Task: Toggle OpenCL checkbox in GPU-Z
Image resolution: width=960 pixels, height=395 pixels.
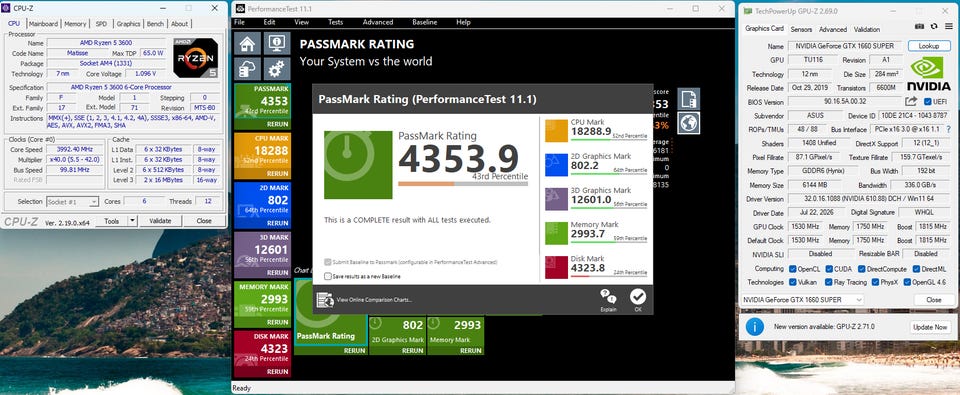Action: click(x=793, y=269)
